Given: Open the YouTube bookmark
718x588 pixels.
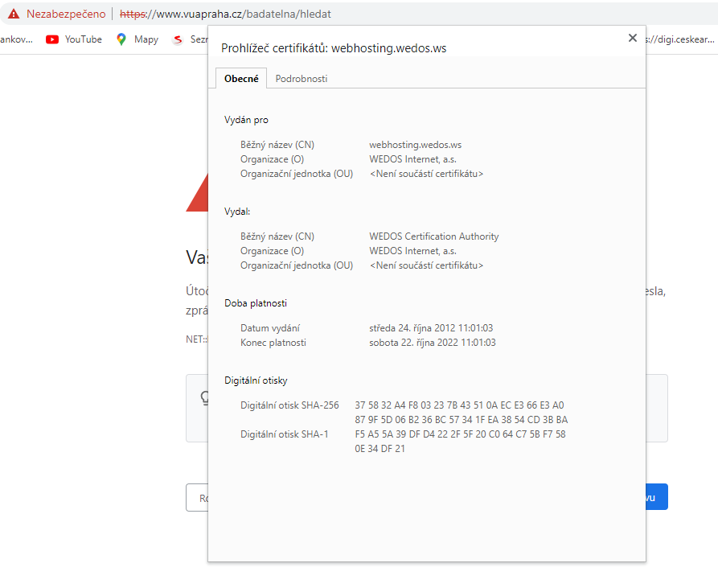Looking at the screenshot, I should tap(74, 39).
